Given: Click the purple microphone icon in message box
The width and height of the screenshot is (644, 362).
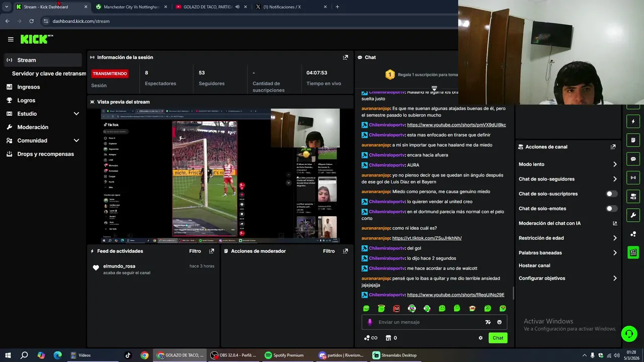Looking at the screenshot, I should [x=370, y=322].
